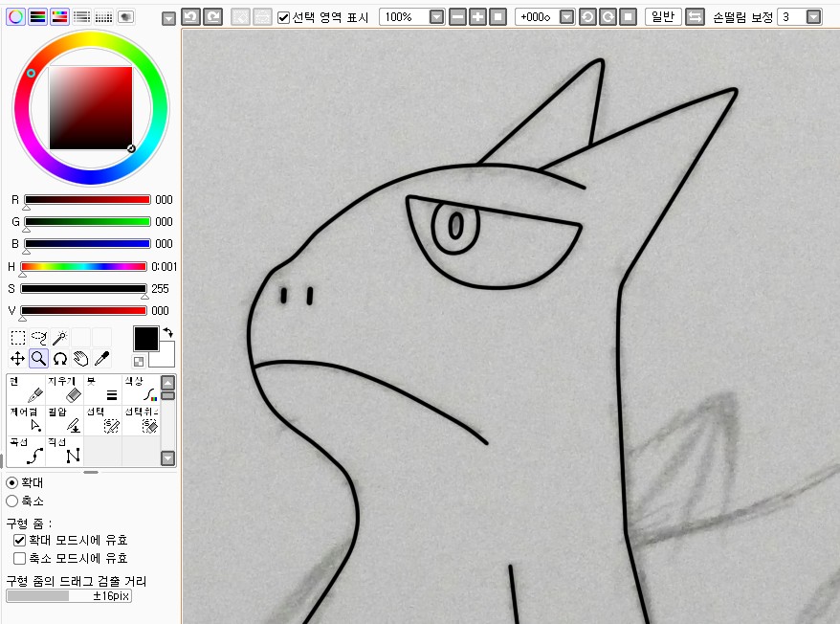The width and height of the screenshot is (840, 624).
Task: Rotate the canvas clockwise
Action: coord(608,17)
